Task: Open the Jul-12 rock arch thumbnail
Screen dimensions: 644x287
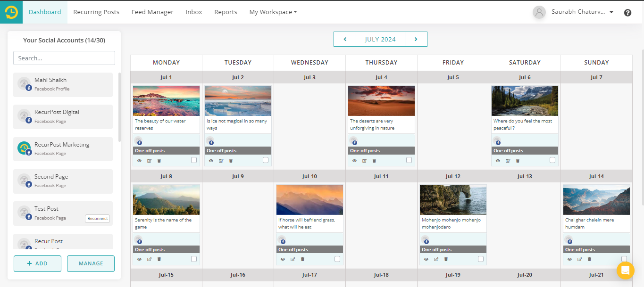Action: 453,199
